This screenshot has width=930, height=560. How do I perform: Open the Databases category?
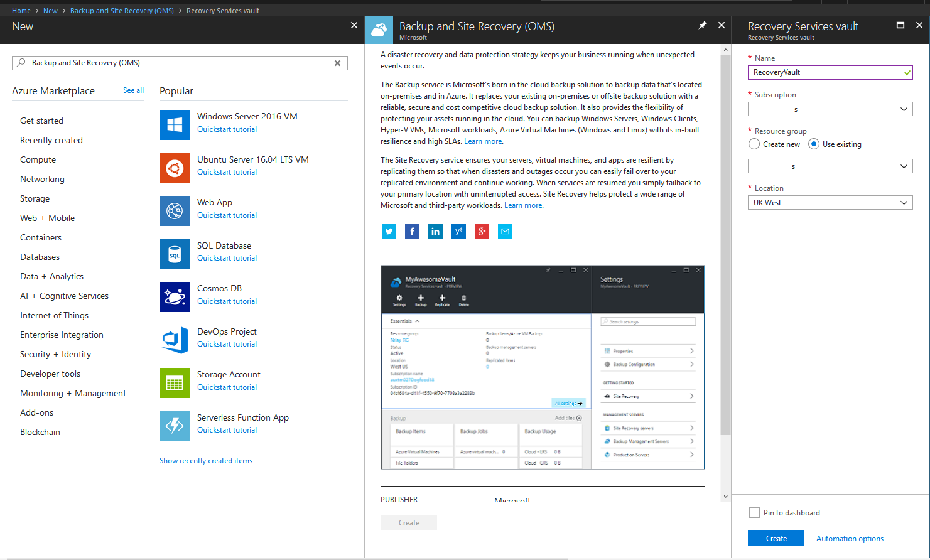pyautogui.click(x=40, y=257)
